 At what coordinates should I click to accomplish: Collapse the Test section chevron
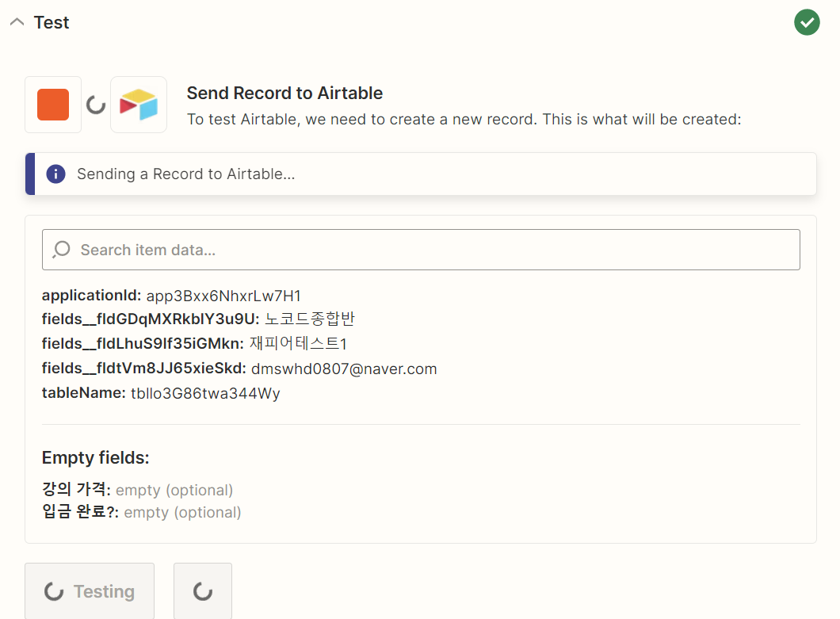[x=17, y=22]
